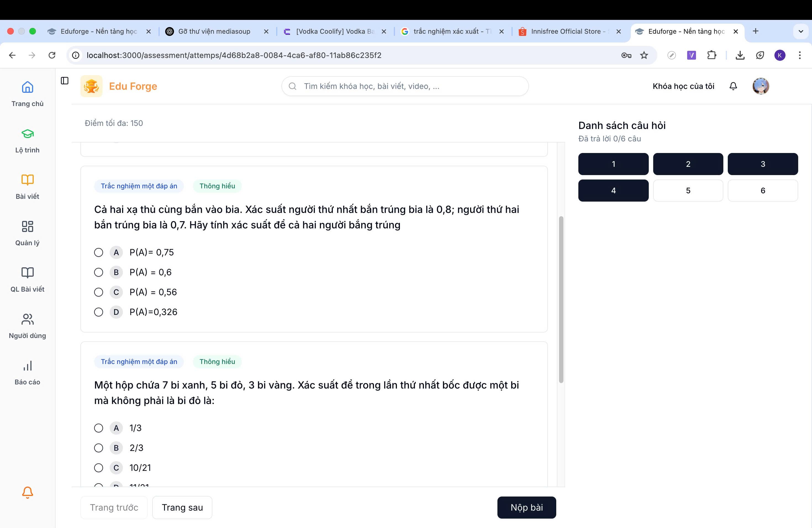Click the orange bell icon at sidebar bottom
Image resolution: width=812 pixels, height=528 pixels.
click(x=27, y=492)
